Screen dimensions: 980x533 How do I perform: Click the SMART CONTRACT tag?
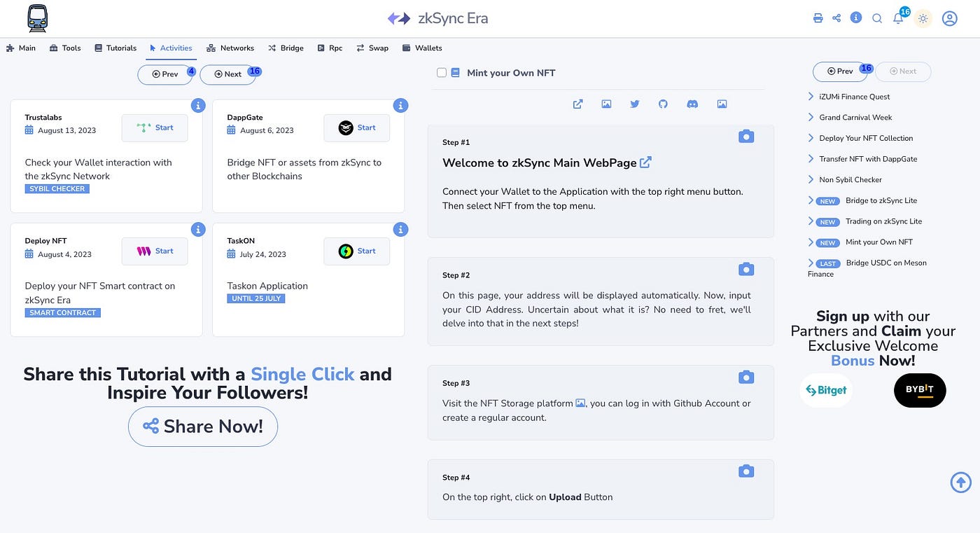[x=63, y=313]
